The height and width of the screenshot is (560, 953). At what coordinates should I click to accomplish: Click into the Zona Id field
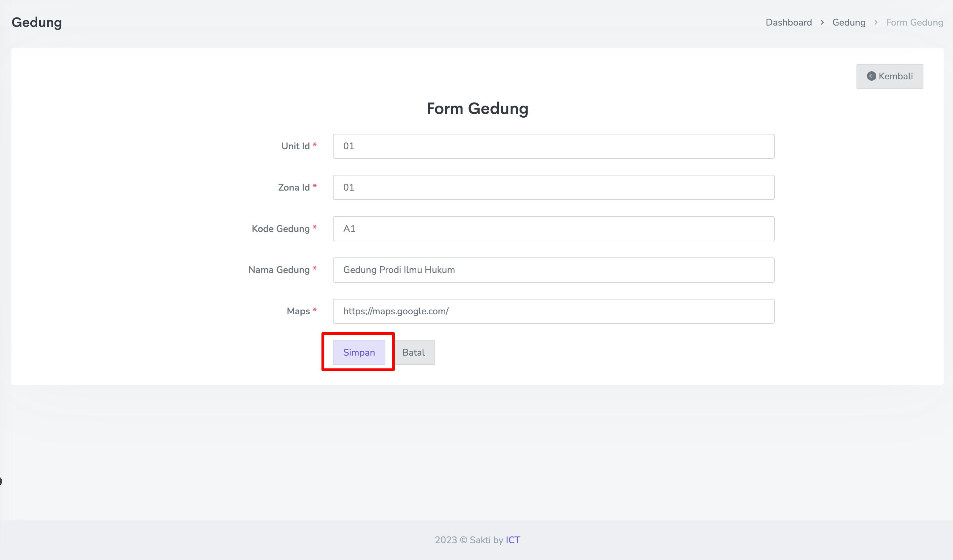coord(553,188)
